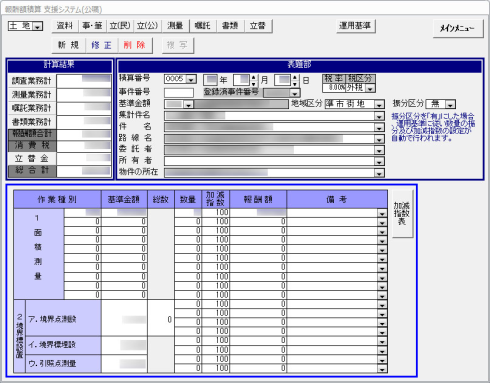
Task: Switch to the 書類 section
Action: (x=230, y=26)
